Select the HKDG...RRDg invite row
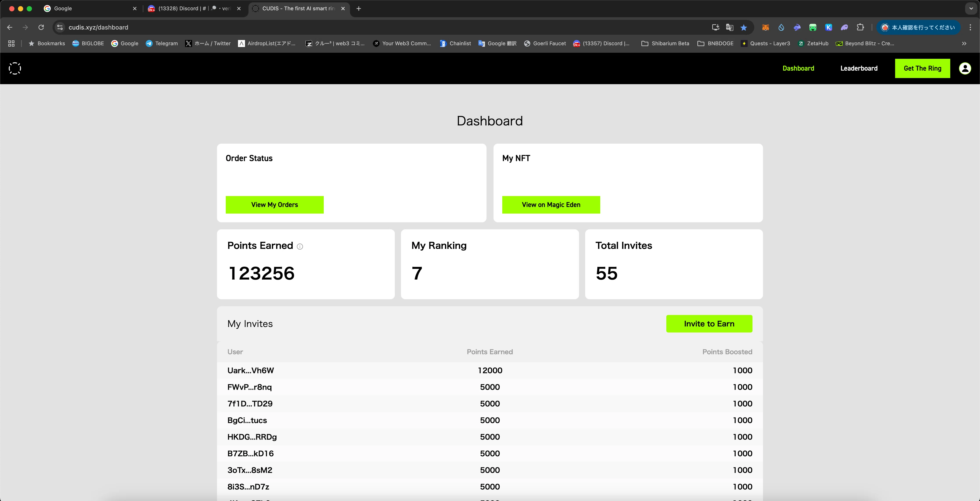Screen dimensions: 980x501 coord(490,437)
